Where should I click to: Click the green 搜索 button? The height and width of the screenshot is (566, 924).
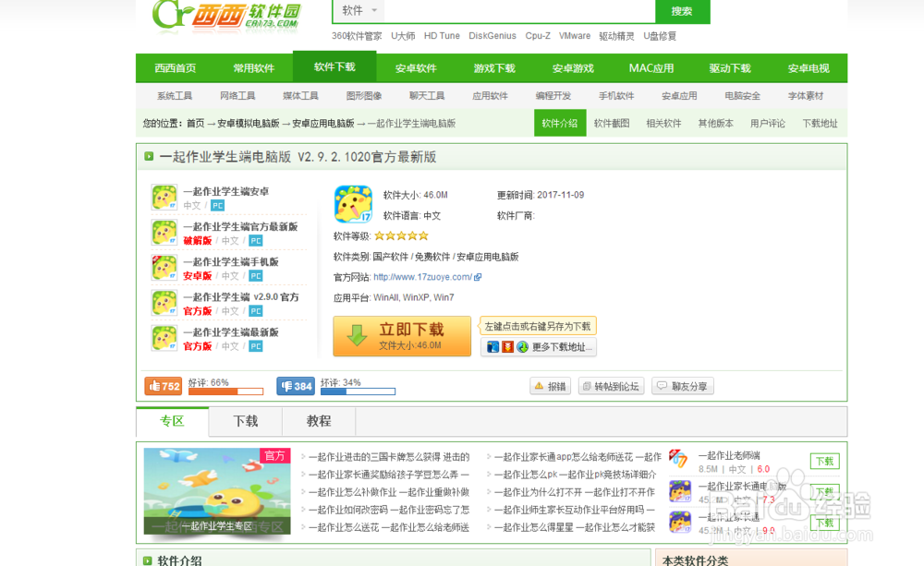click(x=682, y=11)
